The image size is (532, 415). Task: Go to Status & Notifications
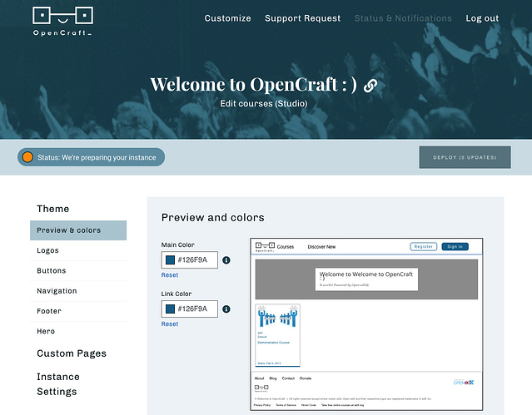tap(403, 18)
